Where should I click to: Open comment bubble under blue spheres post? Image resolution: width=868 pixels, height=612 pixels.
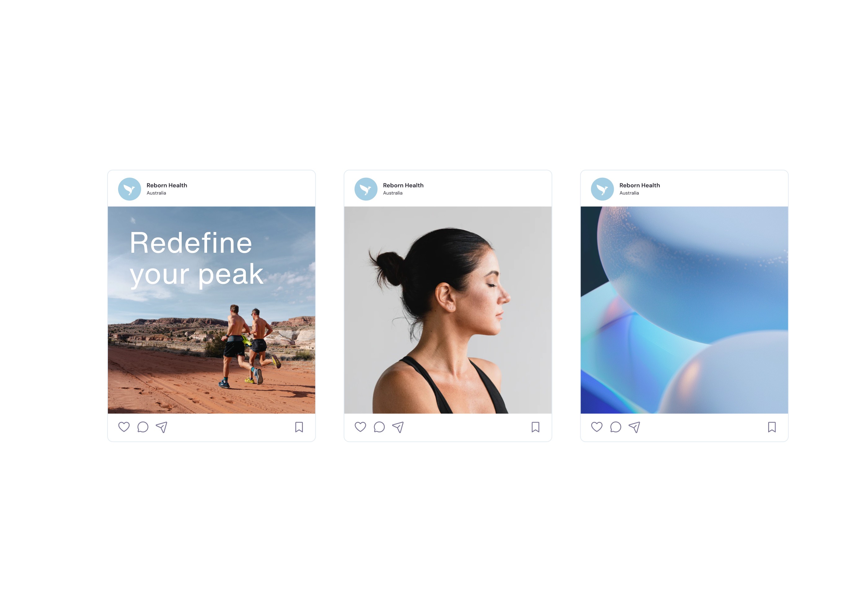coord(615,427)
